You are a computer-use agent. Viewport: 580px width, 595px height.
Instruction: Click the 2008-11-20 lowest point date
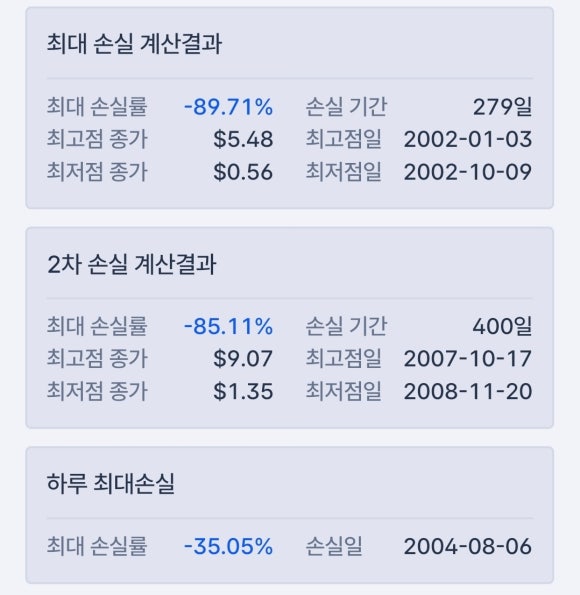468,391
